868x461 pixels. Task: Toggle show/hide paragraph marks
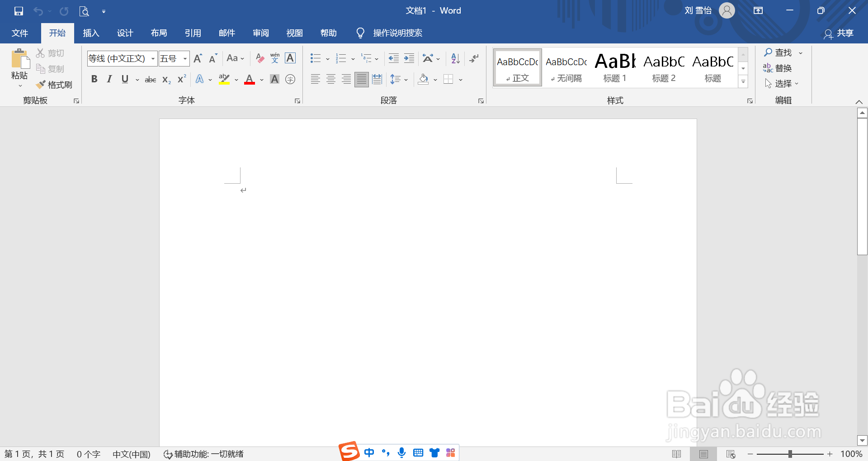tap(473, 58)
